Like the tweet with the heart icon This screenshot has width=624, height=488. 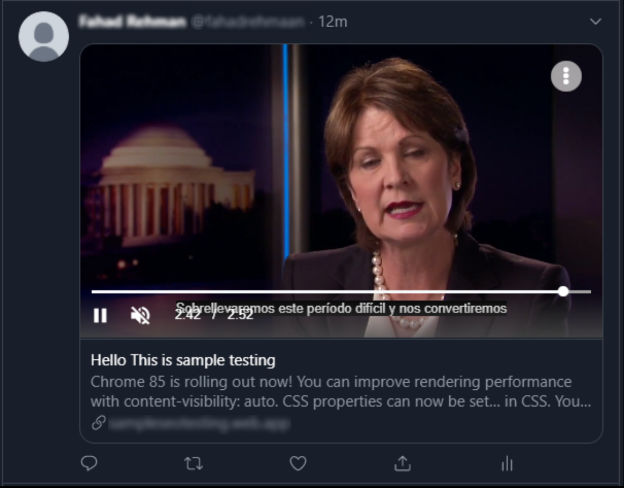pos(298,463)
